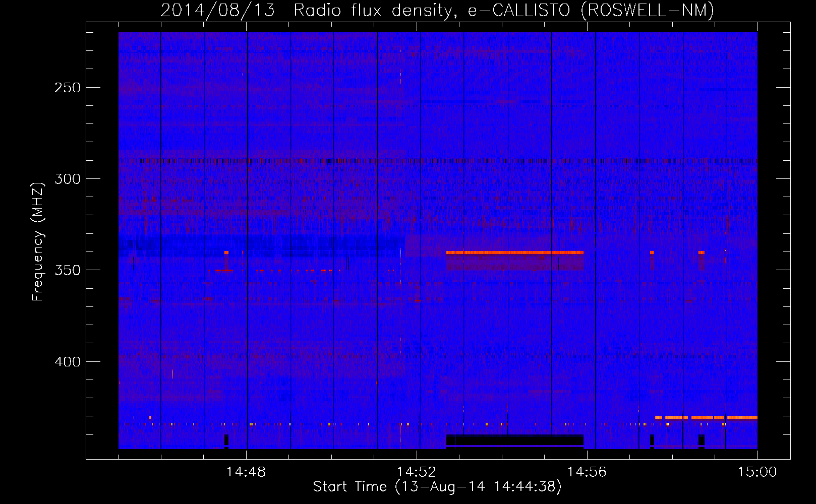
Task: Click the 250 frequency tick label
Action: pos(68,88)
